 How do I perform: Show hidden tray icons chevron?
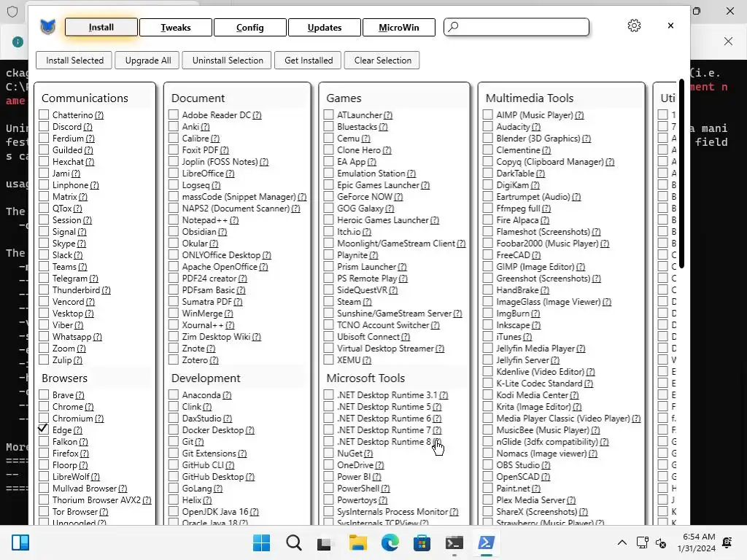point(622,542)
